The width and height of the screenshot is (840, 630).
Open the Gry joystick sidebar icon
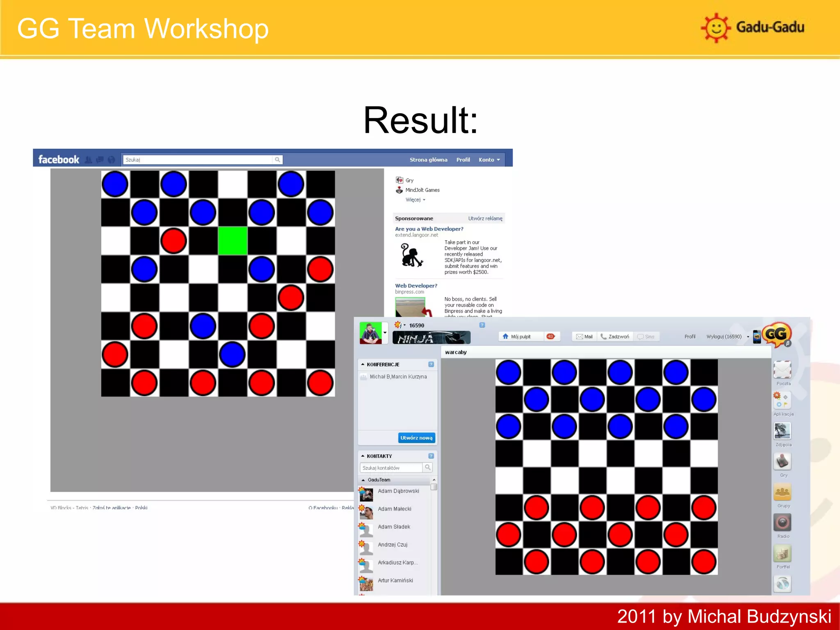782,461
